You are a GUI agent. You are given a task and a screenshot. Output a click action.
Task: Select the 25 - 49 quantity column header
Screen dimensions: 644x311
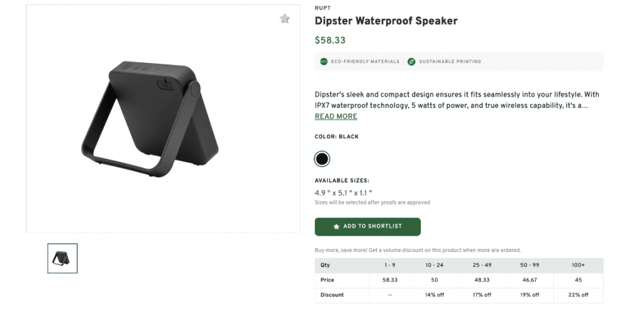(x=482, y=265)
